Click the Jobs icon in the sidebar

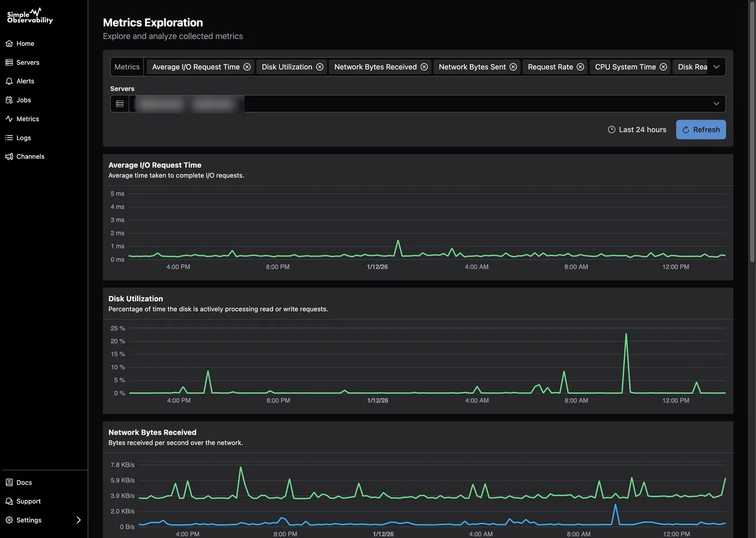(9, 100)
